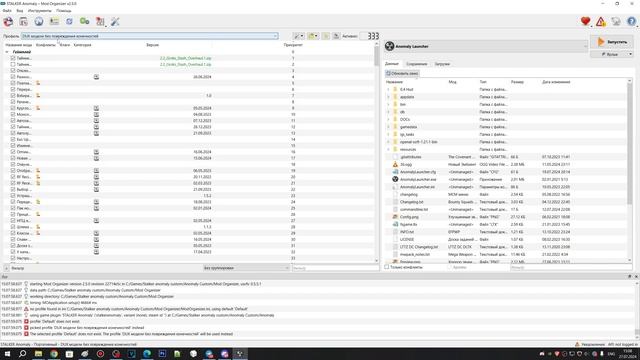
Task: Click category icon in priority 4 row
Action: coord(96,77)
